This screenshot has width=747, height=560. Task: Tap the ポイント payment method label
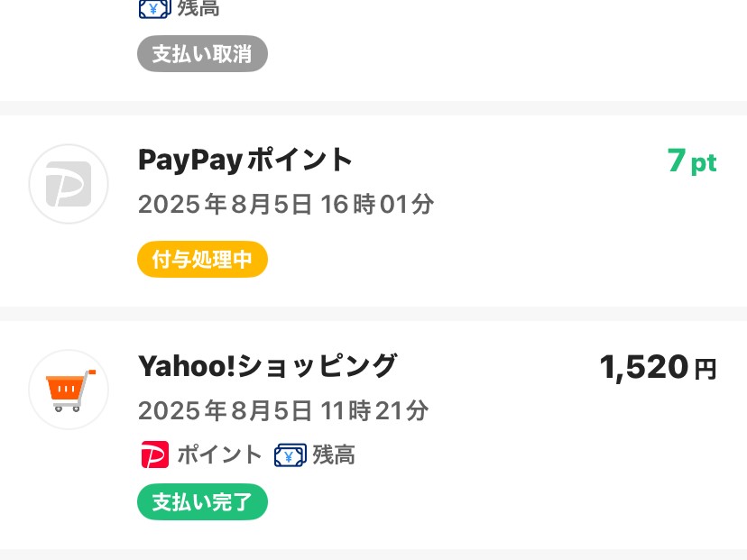[219, 454]
